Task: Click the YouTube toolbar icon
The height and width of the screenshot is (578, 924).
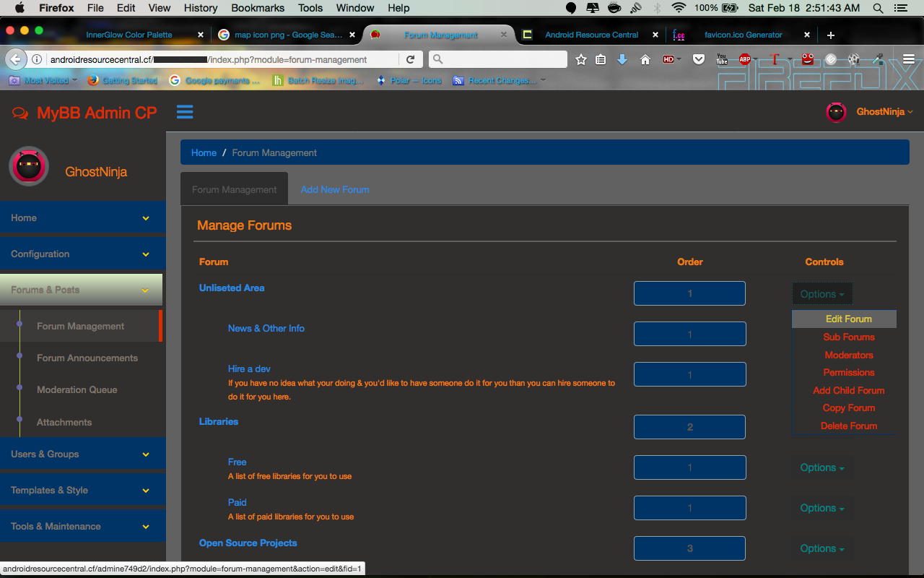Action: coord(722,60)
